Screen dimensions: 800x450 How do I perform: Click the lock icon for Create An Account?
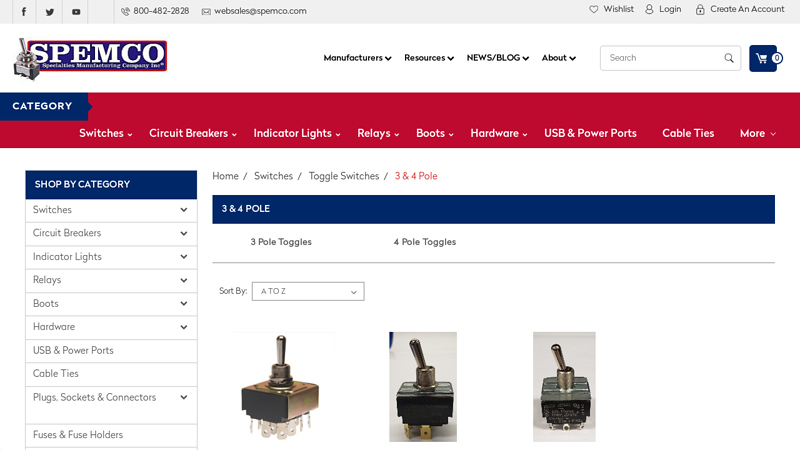[x=700, y=9]
